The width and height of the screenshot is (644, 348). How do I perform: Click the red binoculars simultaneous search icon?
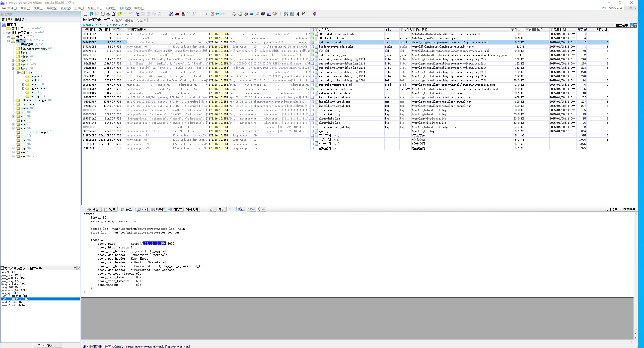click(x=177, y=14)
